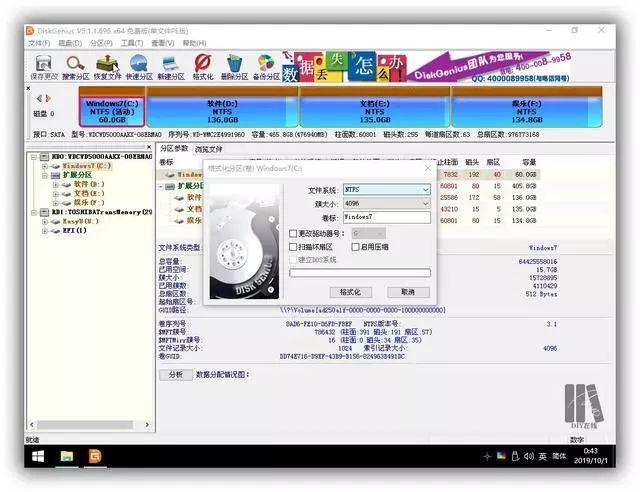The height and width of the screenshot is (492, 640).
Task: Click the USB safely-remove tray icon
Action: pyautogui.click(x=515, y=456)
